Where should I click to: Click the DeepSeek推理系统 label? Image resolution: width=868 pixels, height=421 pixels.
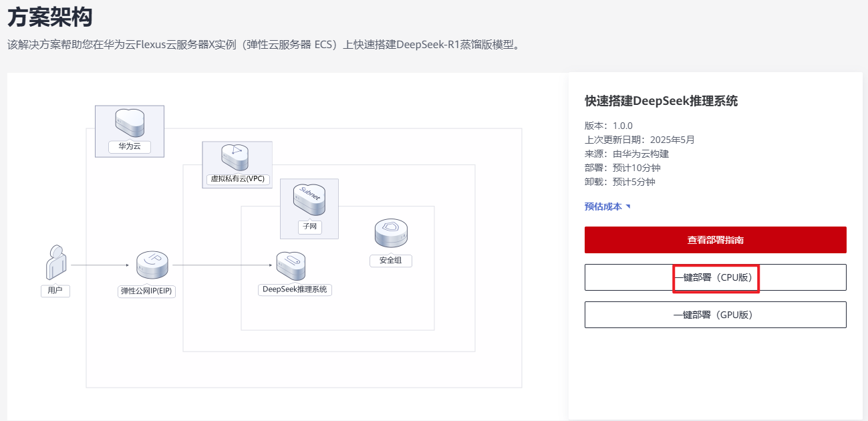[x=295, y=290]
